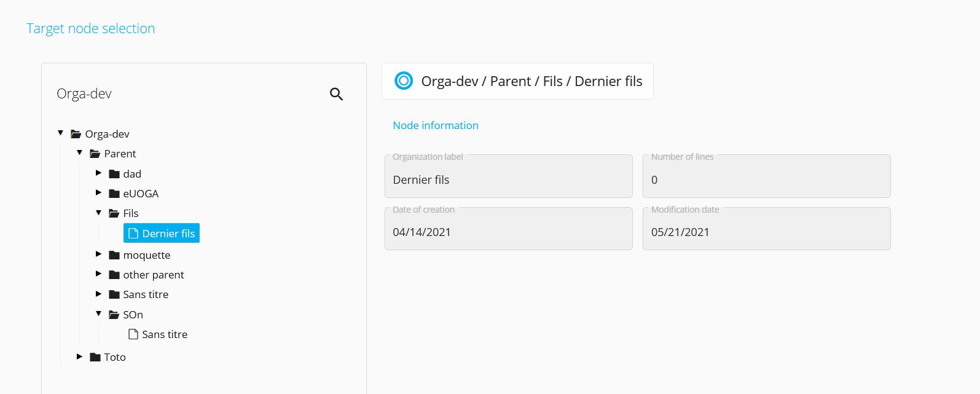Expand the Toto folder arrow
The height and width of the screenshot is (394, 980).
pyautogui.click(x=79, y=356)
